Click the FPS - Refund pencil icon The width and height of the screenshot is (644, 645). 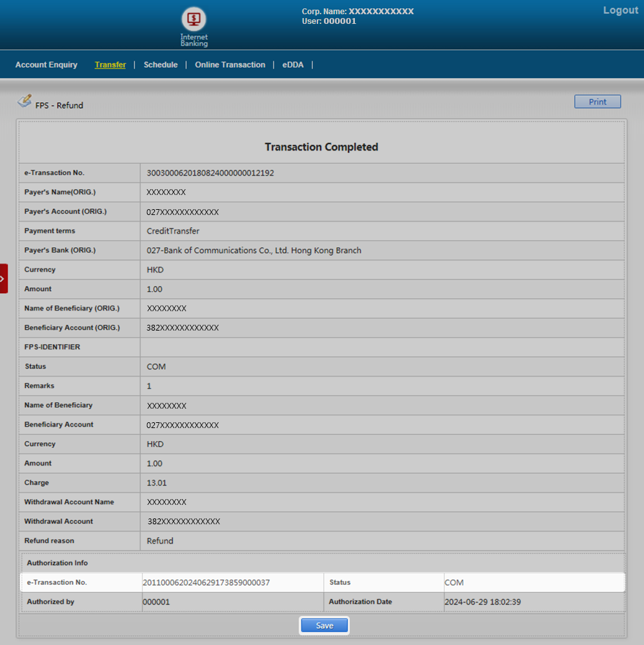(25, 101)
